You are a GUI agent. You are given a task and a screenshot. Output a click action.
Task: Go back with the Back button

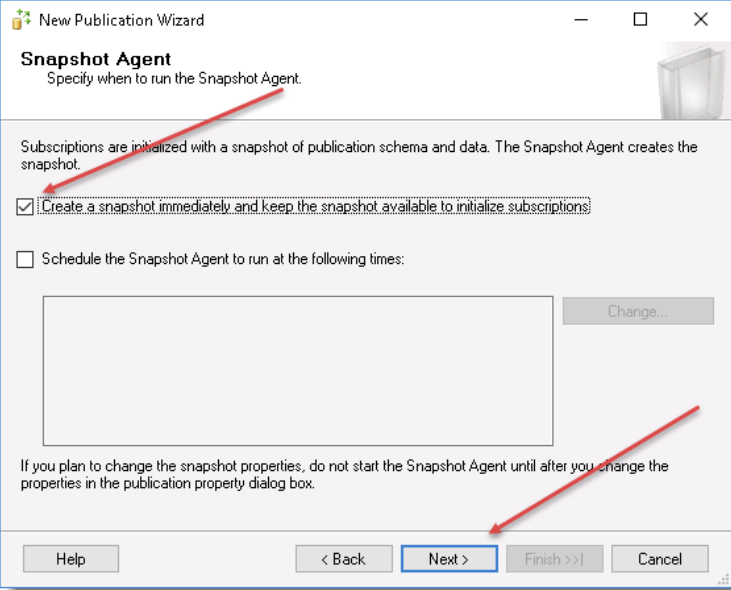pyautogui.click(x=344, y=559)
